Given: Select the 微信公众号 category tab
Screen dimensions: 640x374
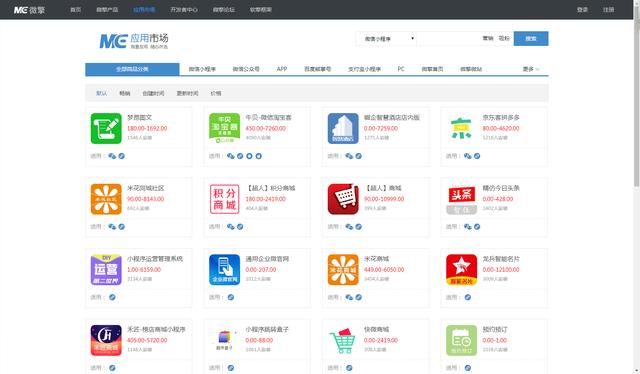Looking at the screenshot, I should pos(246,69).
